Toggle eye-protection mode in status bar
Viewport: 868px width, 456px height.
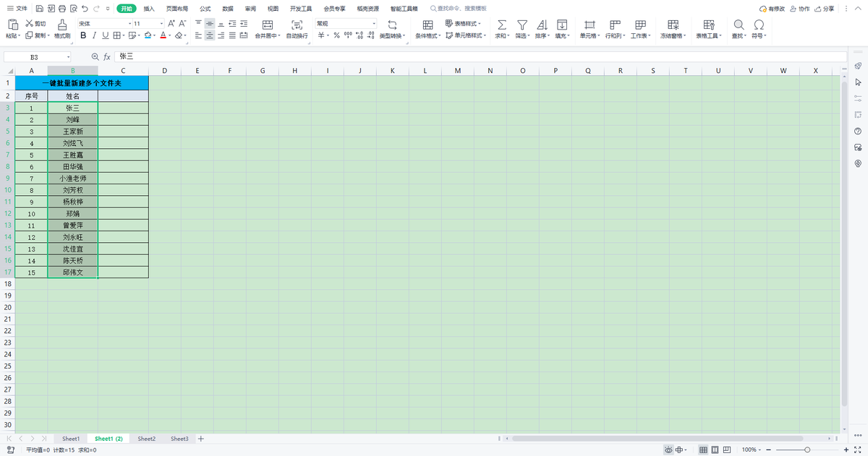pyautogui.click(x=668, y=449)
